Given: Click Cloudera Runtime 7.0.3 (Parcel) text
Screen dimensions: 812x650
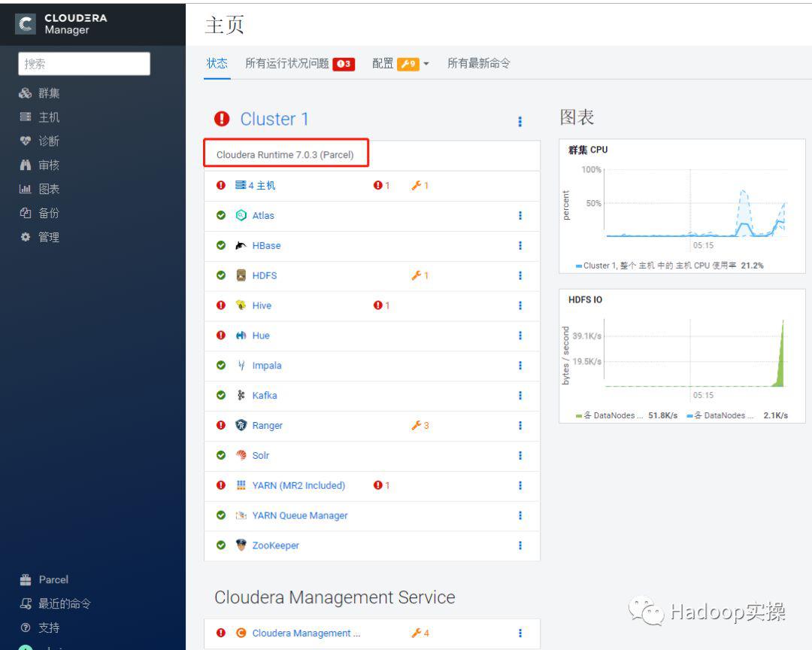Looking at the screenshot, I should tap(285, 154).
